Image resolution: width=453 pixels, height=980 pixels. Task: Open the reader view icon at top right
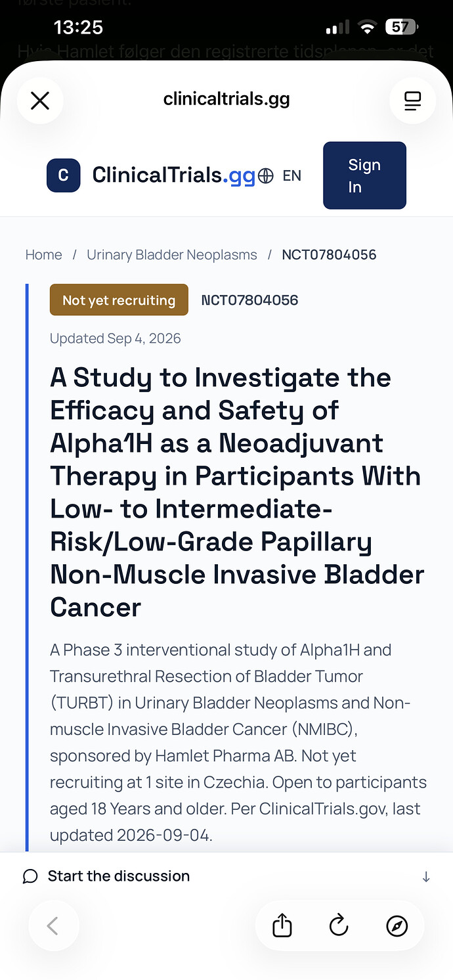click(x=412, y=100)
